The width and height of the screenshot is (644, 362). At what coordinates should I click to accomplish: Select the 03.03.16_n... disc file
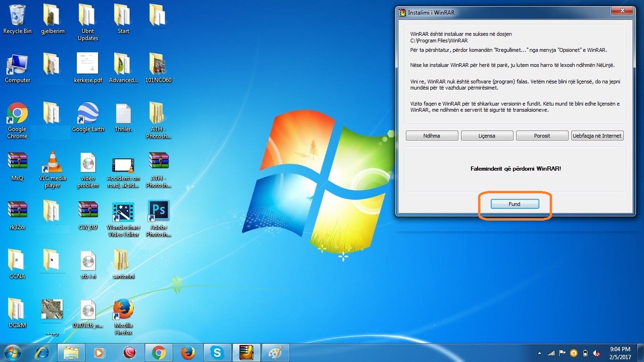click(x=88, y=313)
